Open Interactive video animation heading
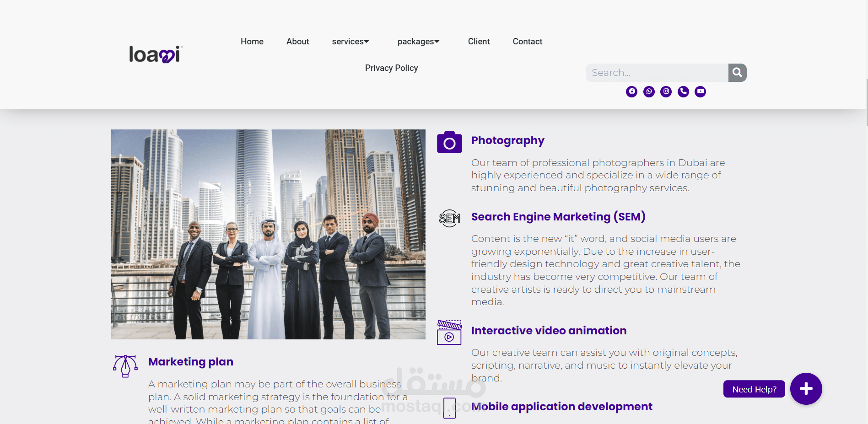Screen dimensions: 868x424 tap(549, 331)
